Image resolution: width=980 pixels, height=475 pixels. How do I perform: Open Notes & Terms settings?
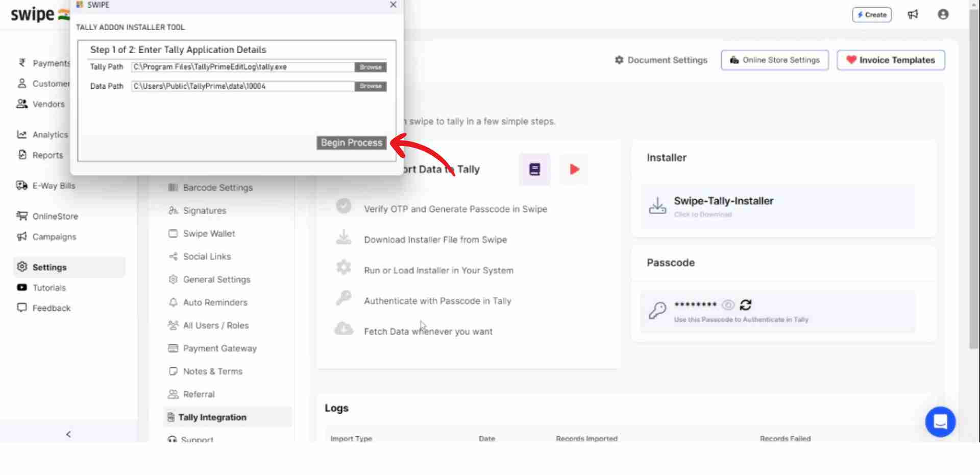pos(205,371)
